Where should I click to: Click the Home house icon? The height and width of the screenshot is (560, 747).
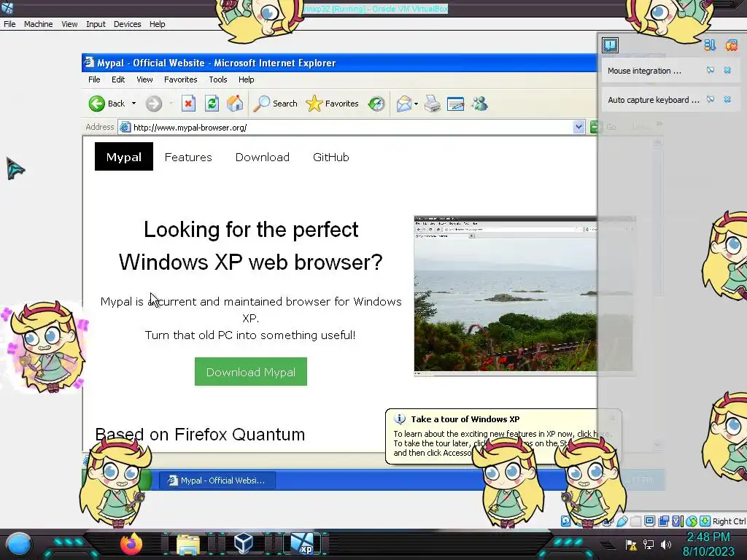235,104
